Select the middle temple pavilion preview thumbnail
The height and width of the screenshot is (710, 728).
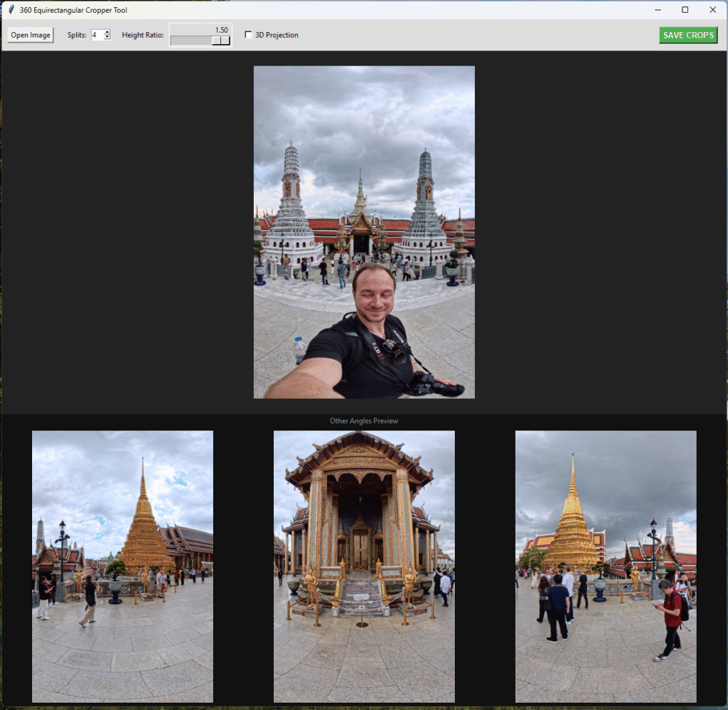364,566
